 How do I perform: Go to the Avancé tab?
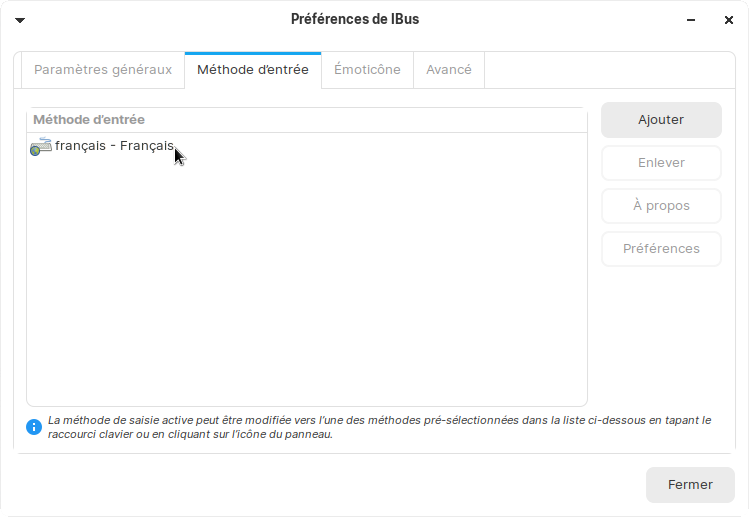point(449,70)
